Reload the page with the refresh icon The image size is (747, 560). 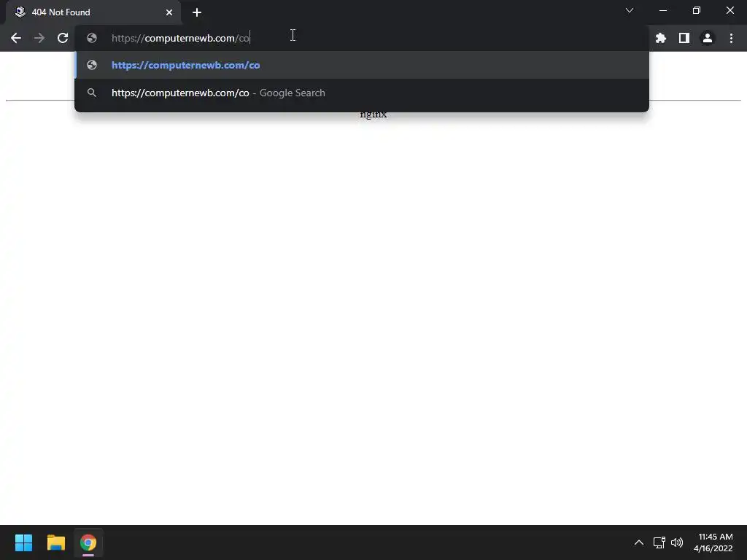[x=63, y=38]
